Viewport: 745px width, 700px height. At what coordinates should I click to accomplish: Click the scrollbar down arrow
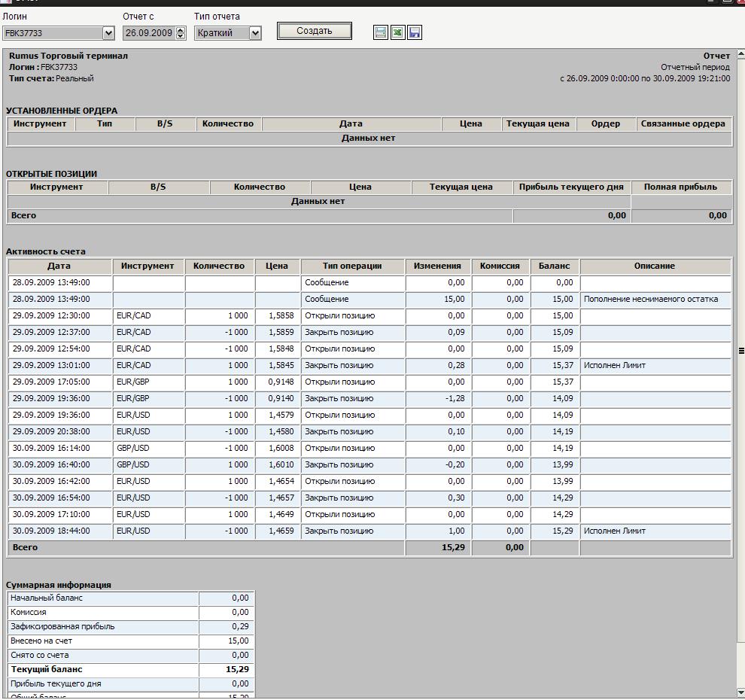tap(740, 692)
